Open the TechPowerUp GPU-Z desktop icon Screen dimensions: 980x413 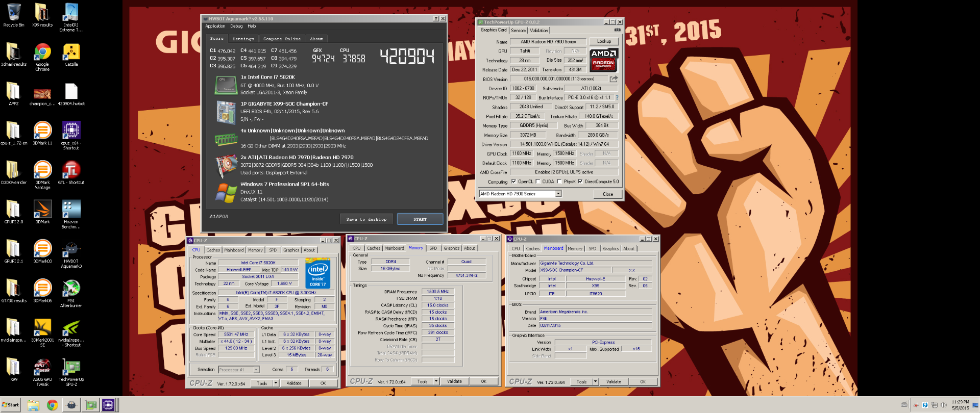pos(71,372)
